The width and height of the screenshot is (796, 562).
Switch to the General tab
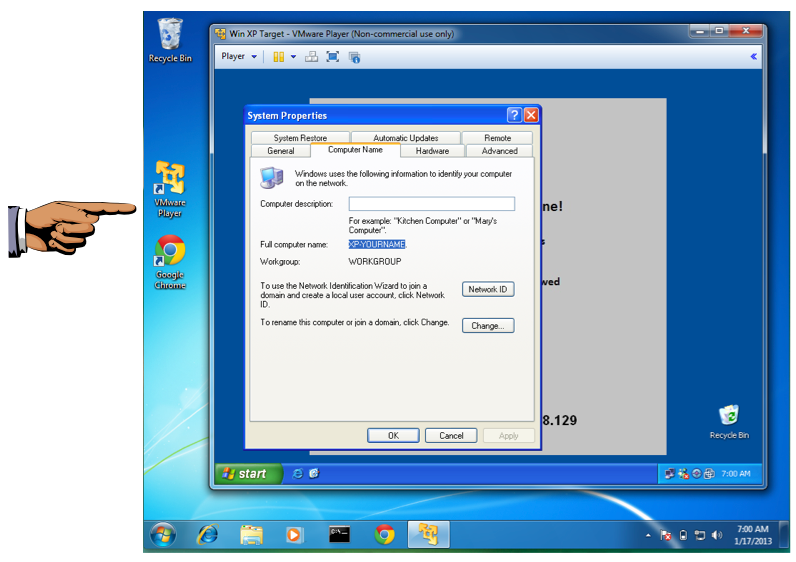click(280, 151)
